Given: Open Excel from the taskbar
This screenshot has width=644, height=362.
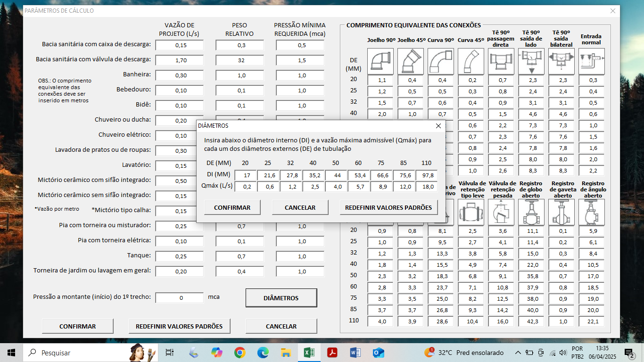Looking at the screenshot, I should pyautogui.click(x=309, y=353).
